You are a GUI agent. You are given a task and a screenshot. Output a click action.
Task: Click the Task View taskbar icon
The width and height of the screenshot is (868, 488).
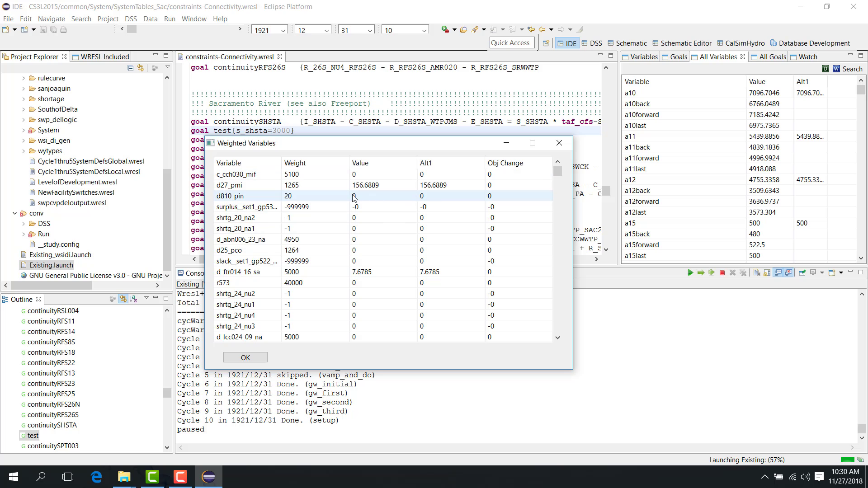[x=68, y=477]
